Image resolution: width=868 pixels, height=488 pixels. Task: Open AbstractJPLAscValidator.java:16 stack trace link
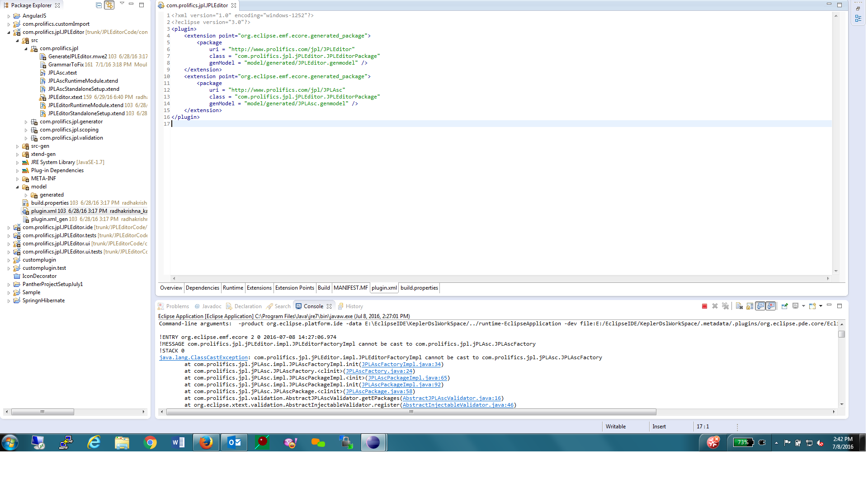point(452,398)
